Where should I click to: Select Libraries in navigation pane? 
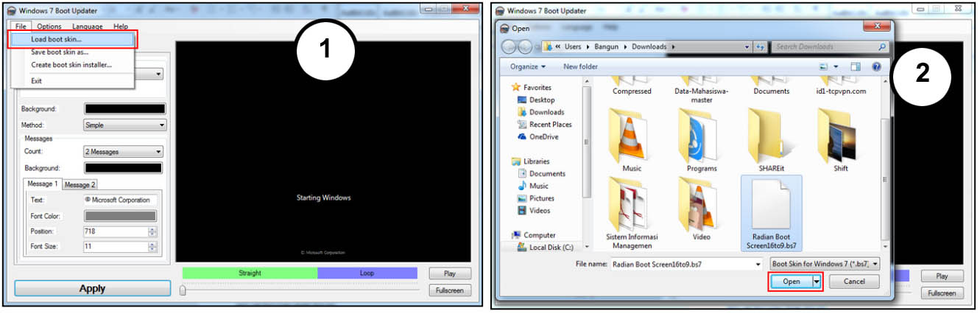pos(536,161)
